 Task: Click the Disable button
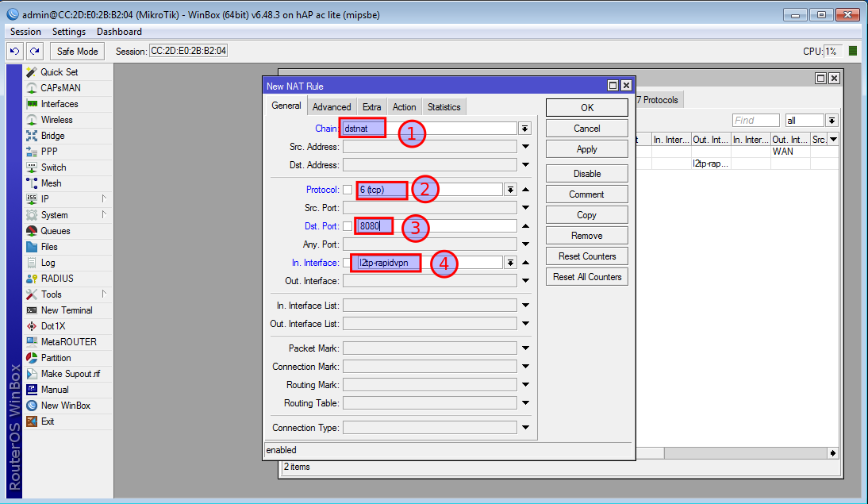point(587,174)
